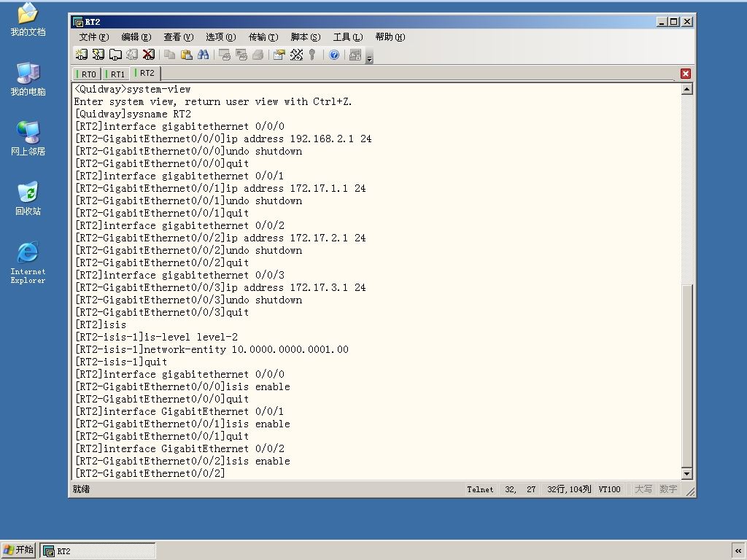Click the Connect toolbar icon
The height and width of the screenshot is (560, 747).
pyautogui.click(x=82, y=55)
